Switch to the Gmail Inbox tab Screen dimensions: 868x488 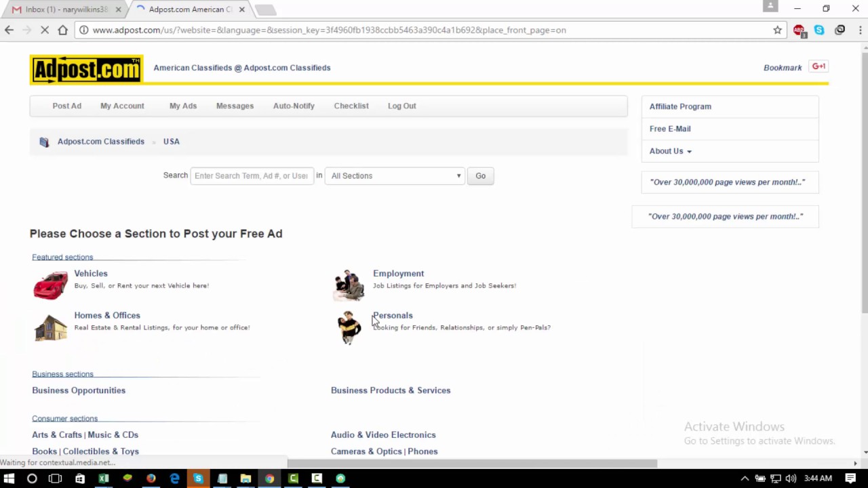pyautogui.click(x=66, y=9)
